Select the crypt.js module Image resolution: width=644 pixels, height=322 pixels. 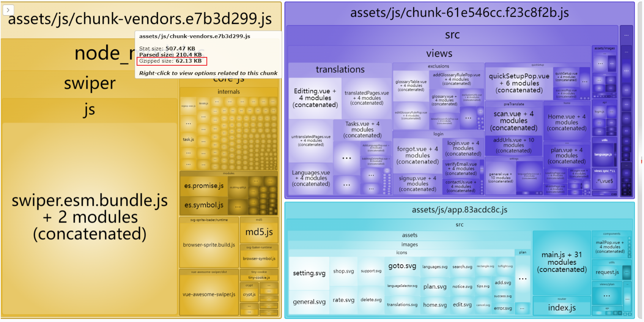pyautogui.click(x=249, y=294)
